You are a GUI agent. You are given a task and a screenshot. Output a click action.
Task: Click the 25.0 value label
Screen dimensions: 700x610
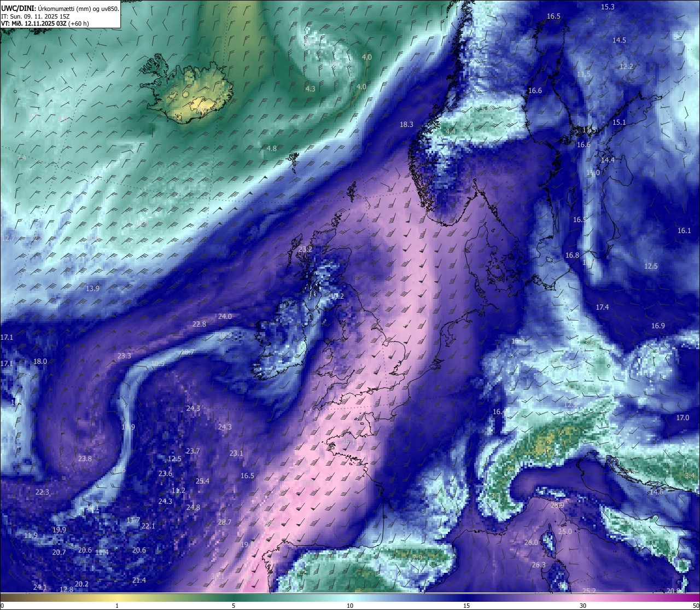click(x=565, y=532)
